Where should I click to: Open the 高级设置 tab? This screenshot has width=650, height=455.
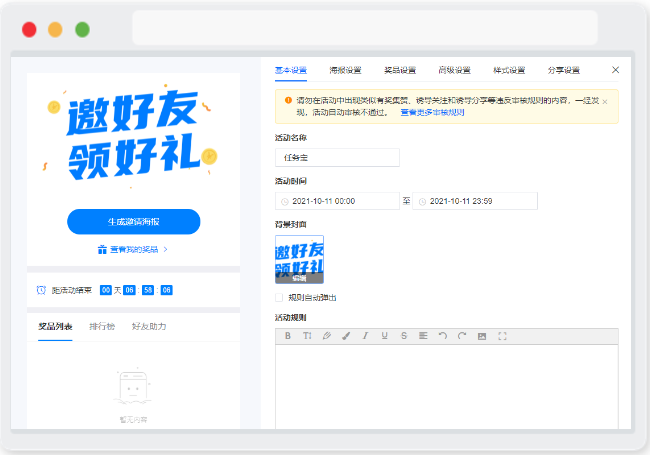pyautogui.click(x=454, y=70)
